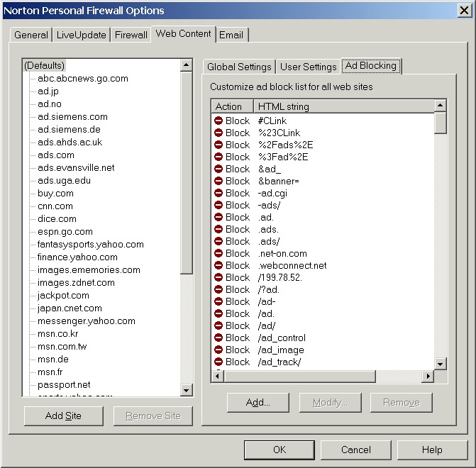This screenshot has height=468, width=476.
Task: Click the block icon beside %2Fads%2E
Action: pyautogui.click(x=218, y=145)
